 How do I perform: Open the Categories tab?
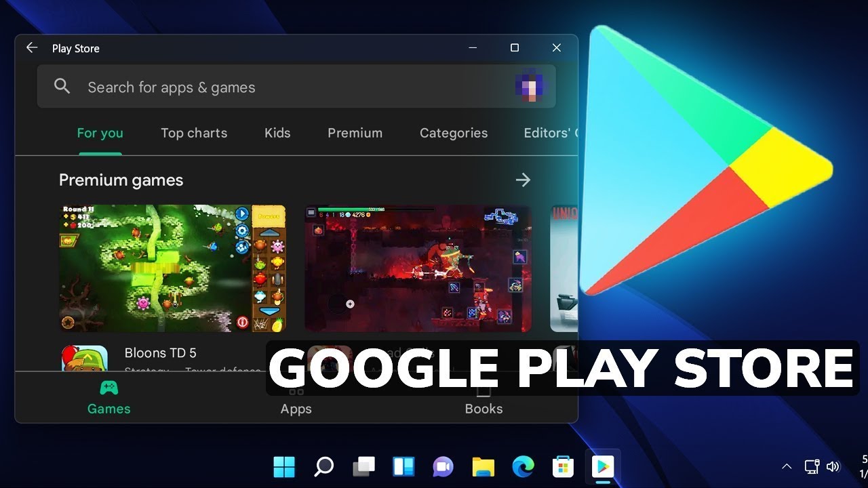(454, 133)
